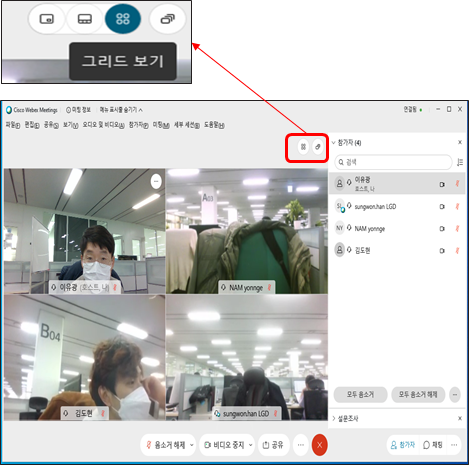The width and height of the screenshot is (469, 465).
Task: Toggle video icon for sungwon.han LGD
Action: [442, 207]
